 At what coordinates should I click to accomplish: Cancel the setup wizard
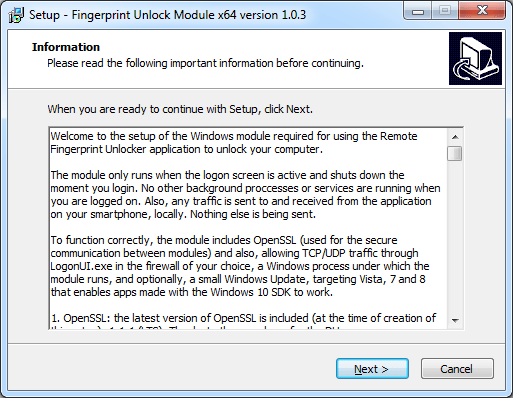457,369
